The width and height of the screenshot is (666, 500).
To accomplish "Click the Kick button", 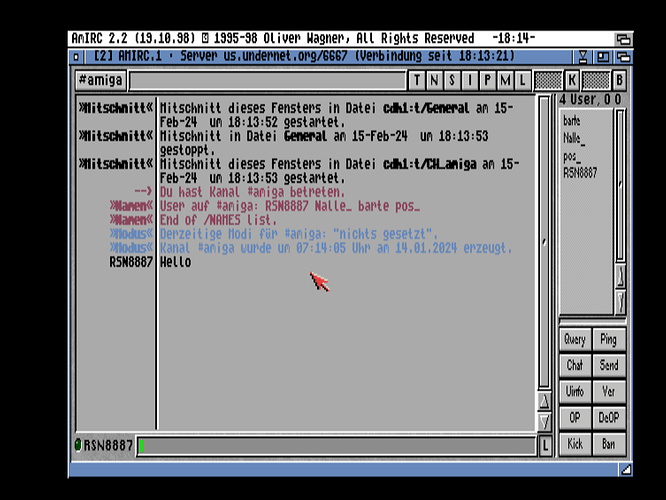I will [x=575, y=444].
